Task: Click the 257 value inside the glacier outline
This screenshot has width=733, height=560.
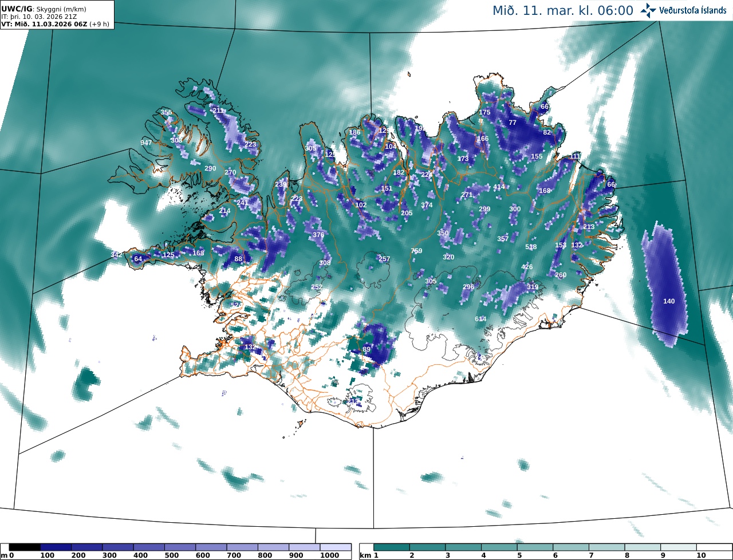Action: pos(384,259)
